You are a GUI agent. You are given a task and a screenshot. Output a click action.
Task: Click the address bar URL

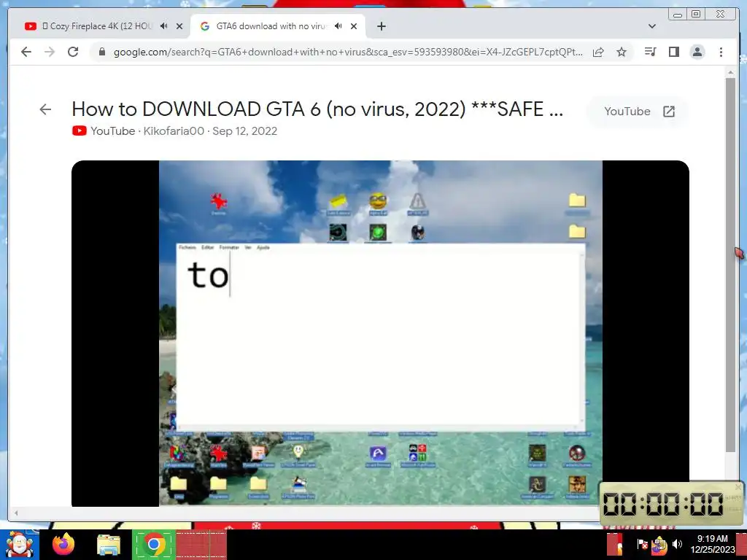click(x=348, y=52)
